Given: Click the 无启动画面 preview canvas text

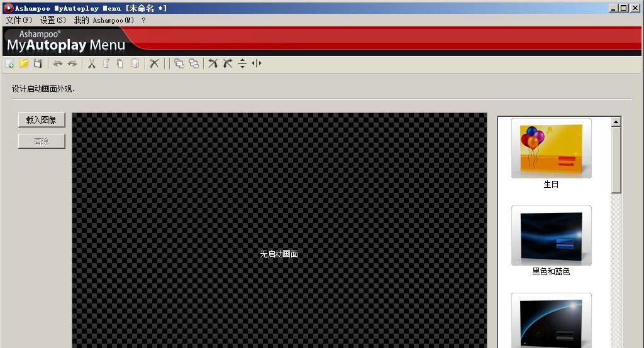Looking at the screenshot, I should coord(279,254).
